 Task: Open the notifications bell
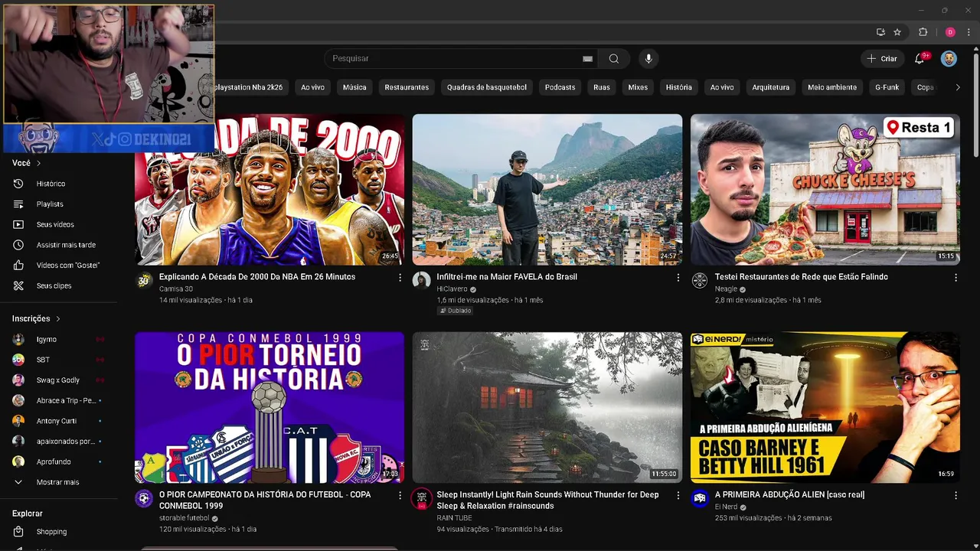[920, 59]
